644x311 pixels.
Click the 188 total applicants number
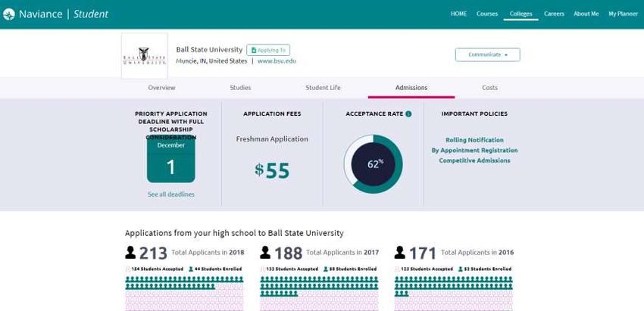pyautogui.click(x=289, y=253)
